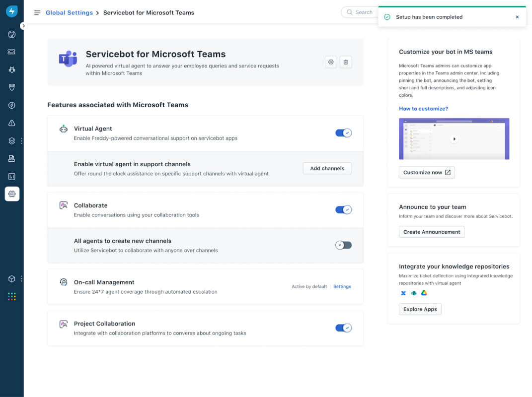The height and width of the screenshot is (397, 532).
Task: Go to Global Settings breadcrumb
Action: 69,12
